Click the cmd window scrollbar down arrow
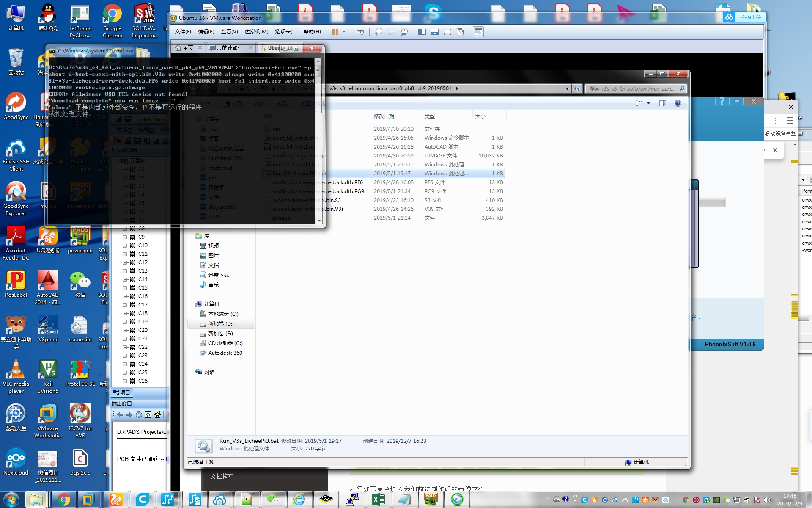 (x=319, y=221)
